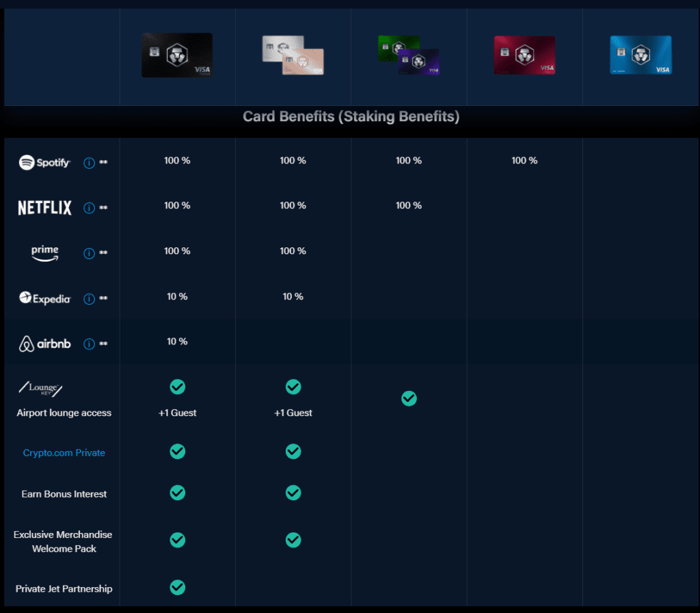Click the Amazon Prime info icon
This screenshot has height=613, width=700.
(x=90, y=254)
